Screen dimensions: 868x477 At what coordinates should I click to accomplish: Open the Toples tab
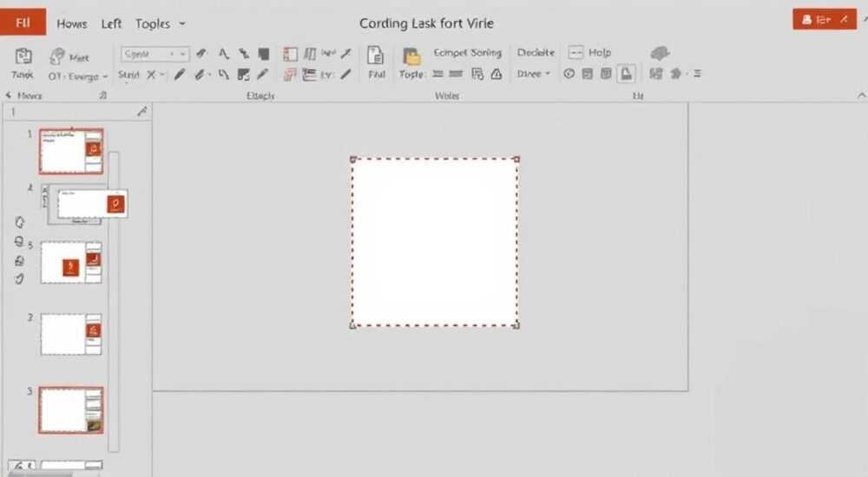(153, 23)
